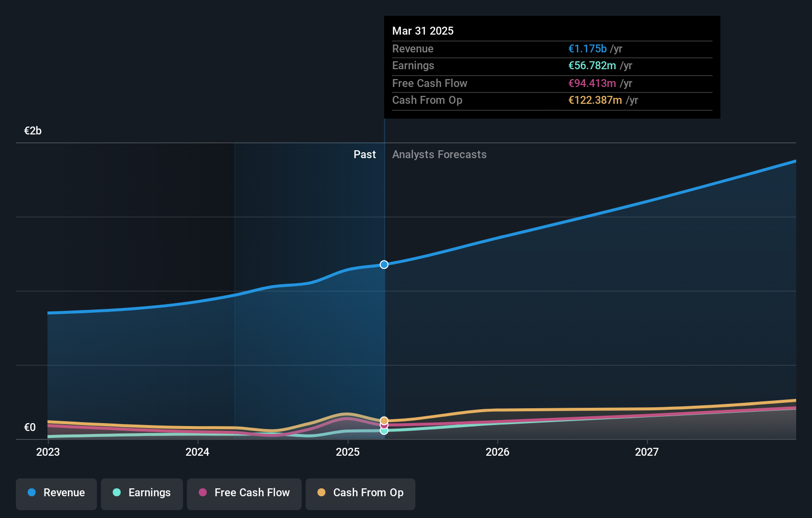Select the blue Revenue data point marker
812x518 pixels.
point(384,264)
